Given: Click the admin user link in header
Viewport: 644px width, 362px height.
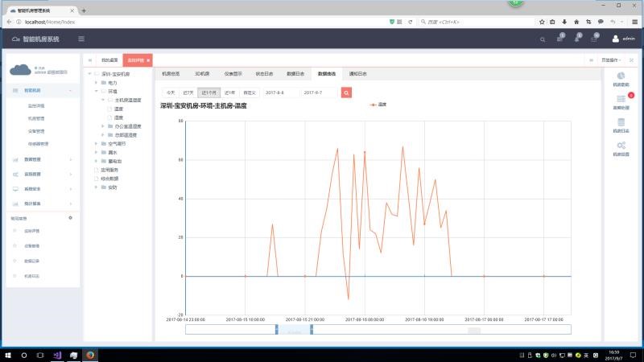Looking at the screenshot, I should (x=629, y=39).
